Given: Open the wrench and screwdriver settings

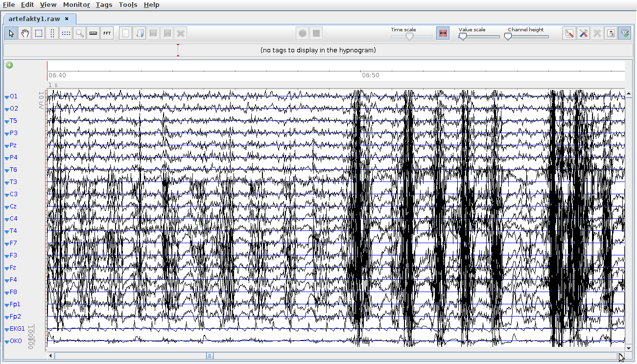Looking at the screenshot, I should (x=583, y=33).
